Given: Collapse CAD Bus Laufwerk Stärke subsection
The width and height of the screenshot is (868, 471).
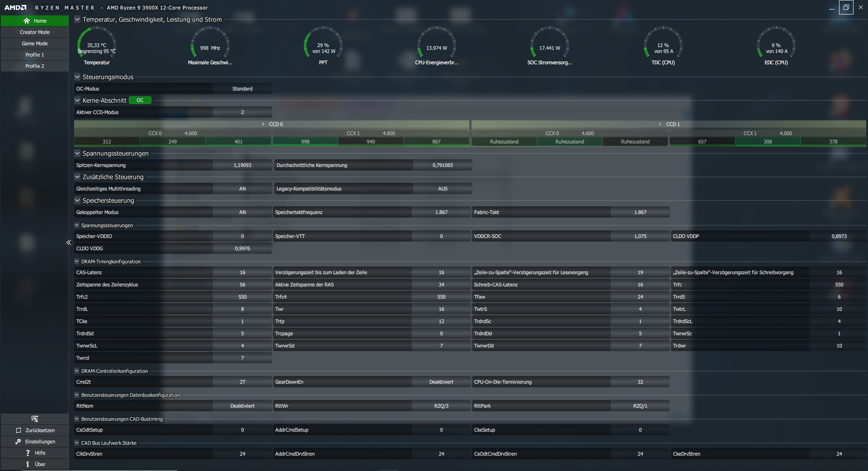Looking at the screenshot, I should tap(77, 443).
